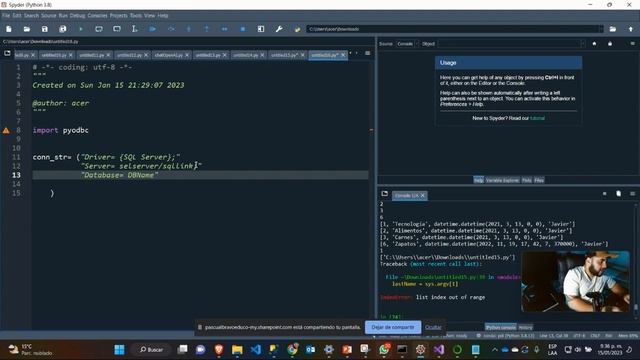Image resolution: width=640 pixels, height=360 pixels.
Task: Open Help pane options menu
Action: pyautogui.click(x=632, y=44)
